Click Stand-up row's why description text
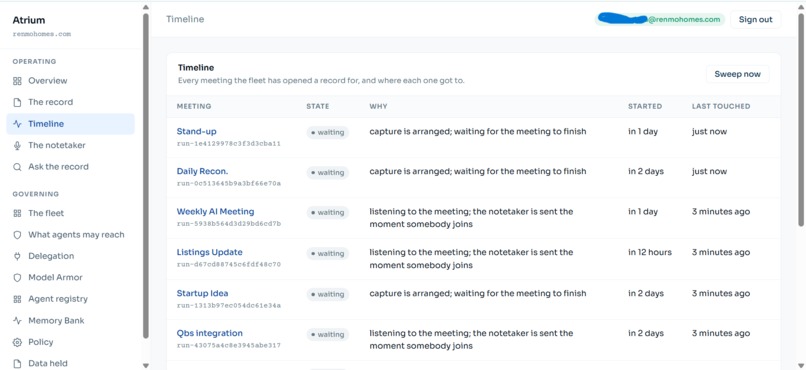 [478, 132]
